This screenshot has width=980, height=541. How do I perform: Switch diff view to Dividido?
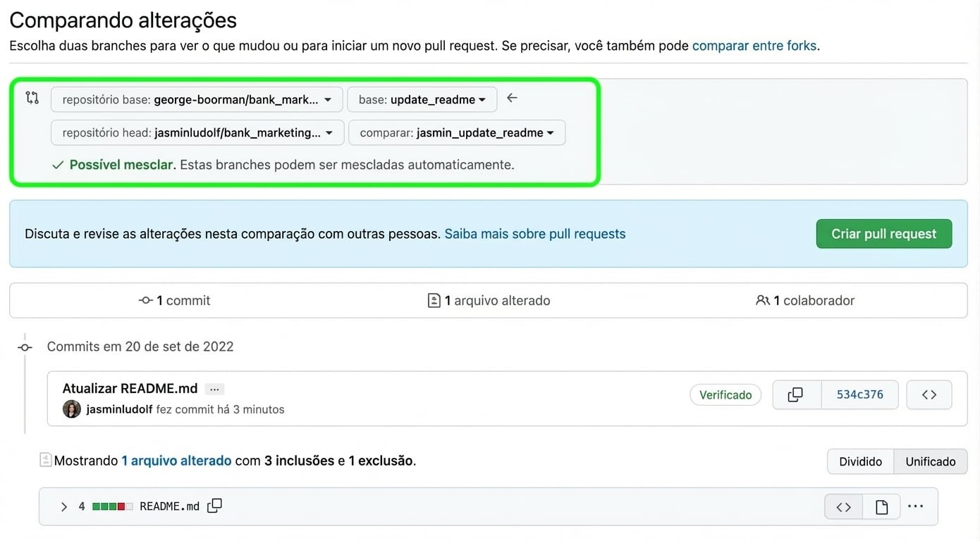[x=860, y=462]
